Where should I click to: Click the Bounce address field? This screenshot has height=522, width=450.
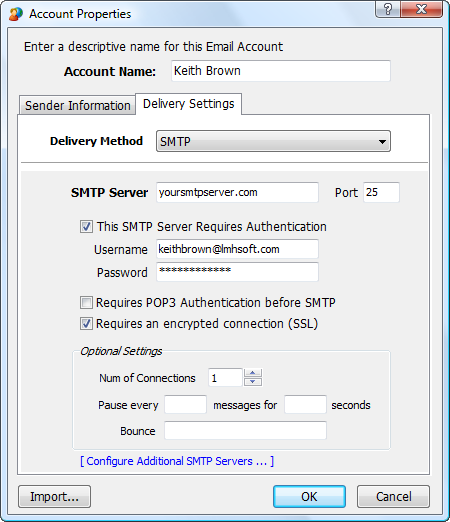click(245, 430)
